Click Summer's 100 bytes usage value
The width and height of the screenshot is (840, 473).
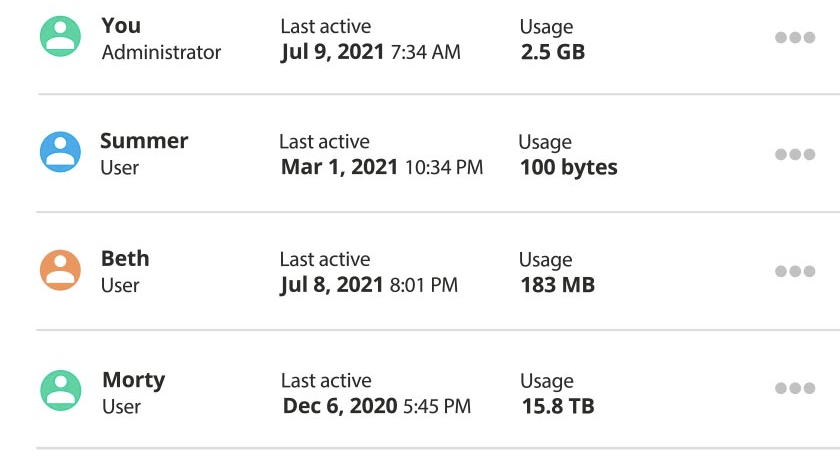[x=568, y=168]
